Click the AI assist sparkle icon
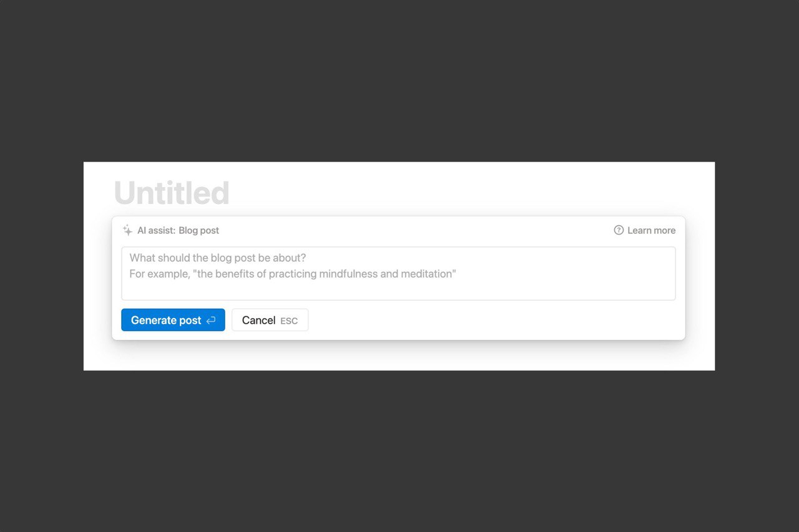This screenshot has height=532, width=799. (127, 230)
